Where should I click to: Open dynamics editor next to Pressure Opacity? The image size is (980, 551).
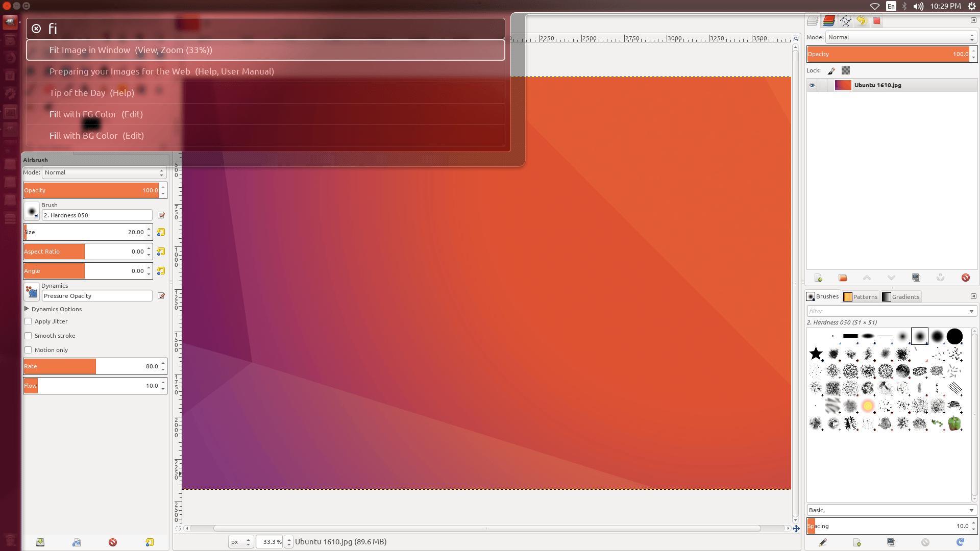161,296
